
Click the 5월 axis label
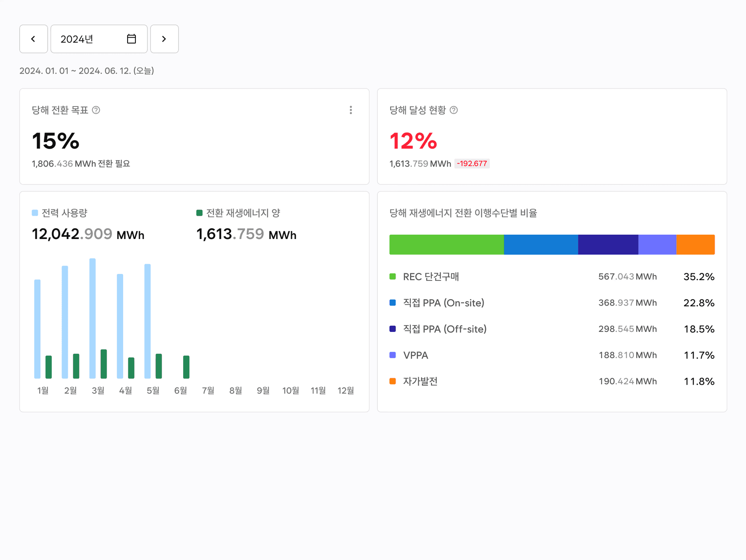coord(153,391)
